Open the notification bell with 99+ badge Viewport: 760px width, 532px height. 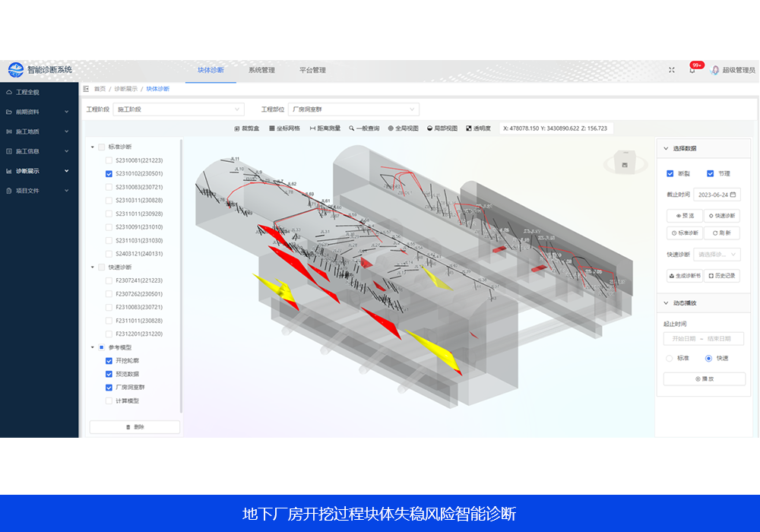tap(692, 70)
